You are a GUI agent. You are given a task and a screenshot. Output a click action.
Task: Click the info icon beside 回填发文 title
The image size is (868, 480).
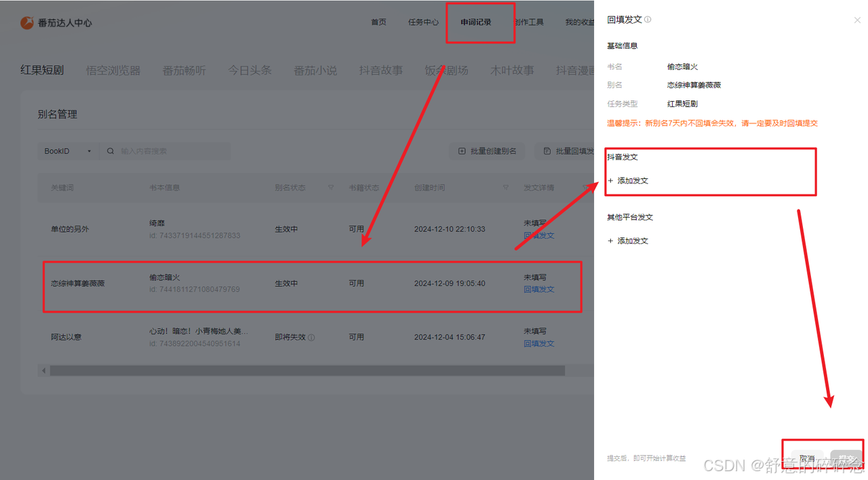point(648,20)
